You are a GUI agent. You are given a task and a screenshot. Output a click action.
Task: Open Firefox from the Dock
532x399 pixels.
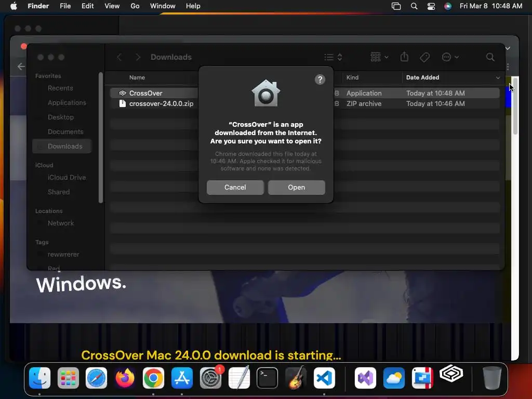(x=125, y=378)
